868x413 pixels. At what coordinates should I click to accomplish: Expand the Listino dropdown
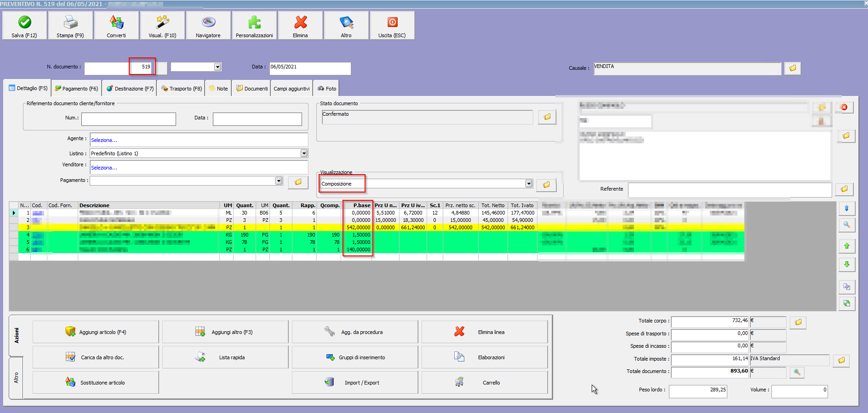(304, 153)
